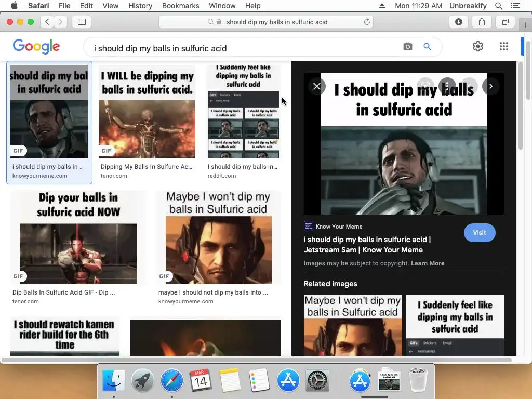Open Finder from the Dock
This screenshot has width=532, height=399.
tap(114, 380)
